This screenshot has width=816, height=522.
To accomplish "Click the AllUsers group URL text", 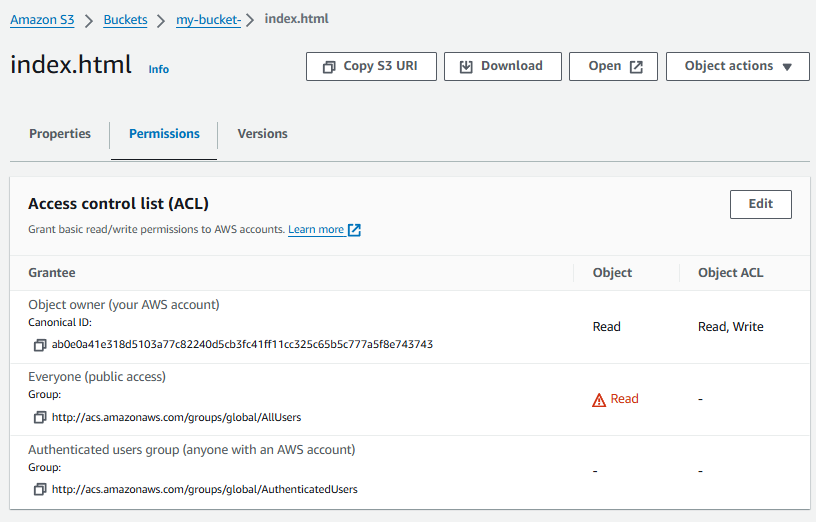I will 176,417.
